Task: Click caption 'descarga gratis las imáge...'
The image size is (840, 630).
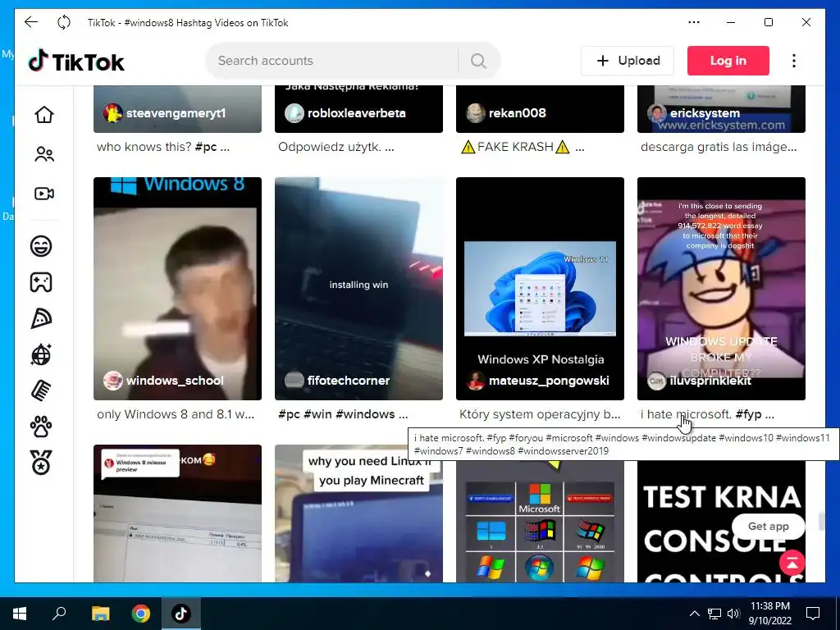Action: click(719, 147)
